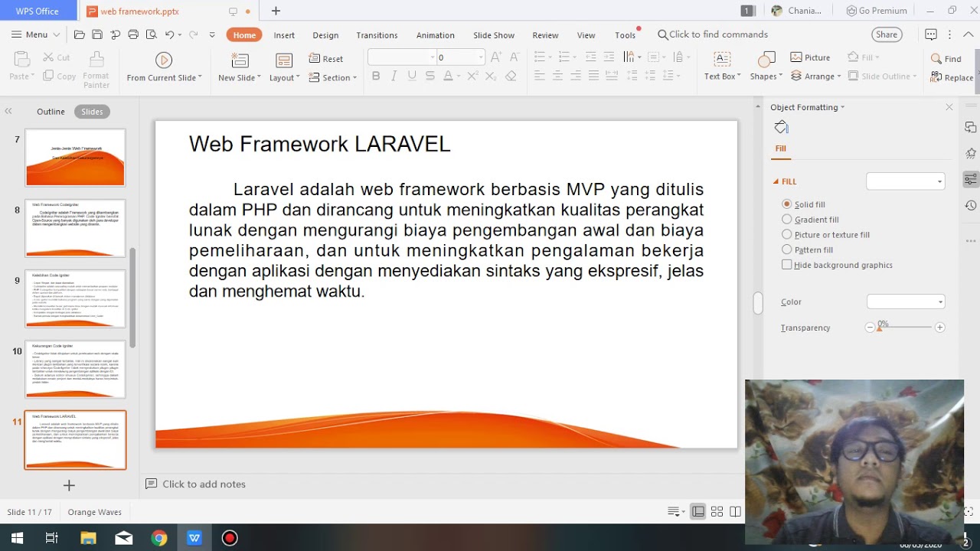Image resolution: width=980 pixels, height=551 pixels.
Task: Click Find in the ribbon
Action: coord(946,59)
